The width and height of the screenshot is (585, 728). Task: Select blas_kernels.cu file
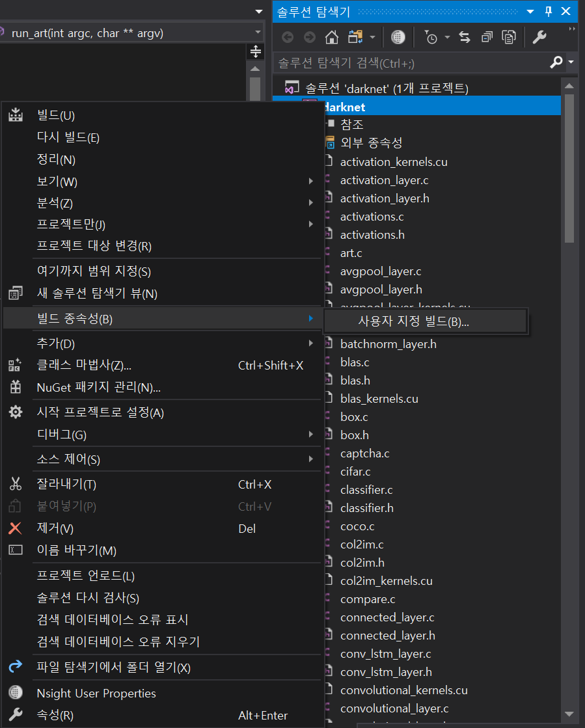point(379,398)
